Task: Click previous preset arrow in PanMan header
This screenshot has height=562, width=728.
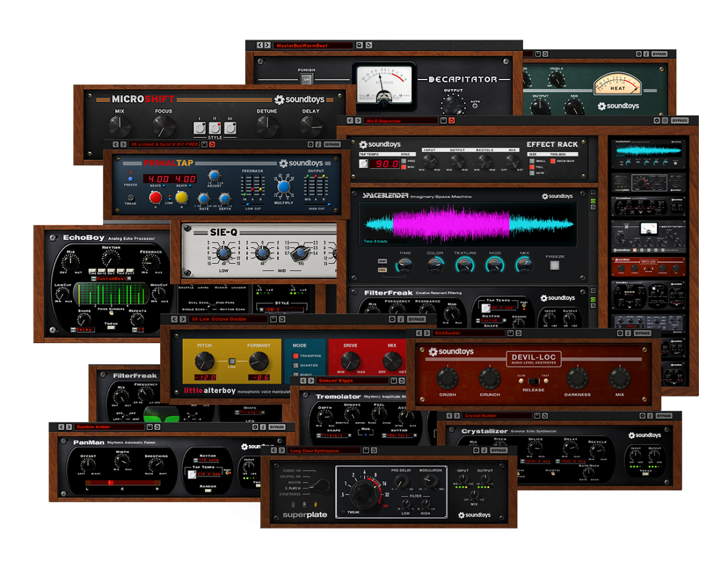Action: (x=61, y=427)
